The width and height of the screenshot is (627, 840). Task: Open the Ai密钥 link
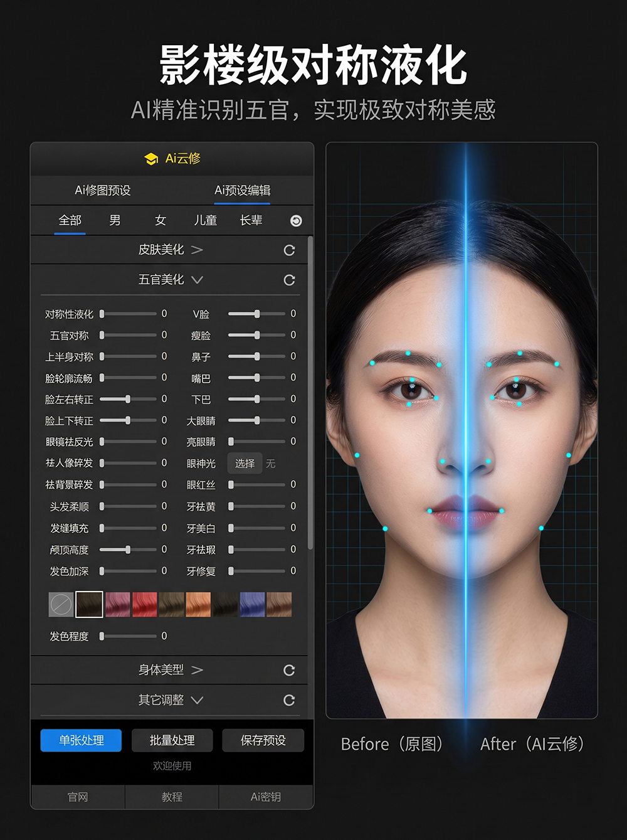point(266,797)
